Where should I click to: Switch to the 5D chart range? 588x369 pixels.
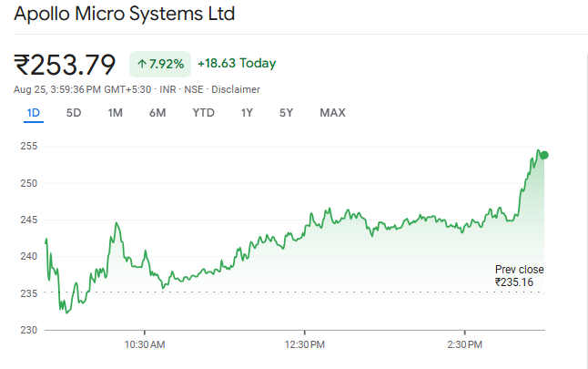(x=74, y=113)
